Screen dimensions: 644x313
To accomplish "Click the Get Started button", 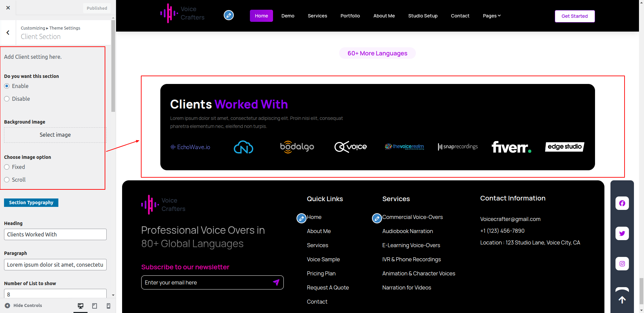I will click(574, 16).
